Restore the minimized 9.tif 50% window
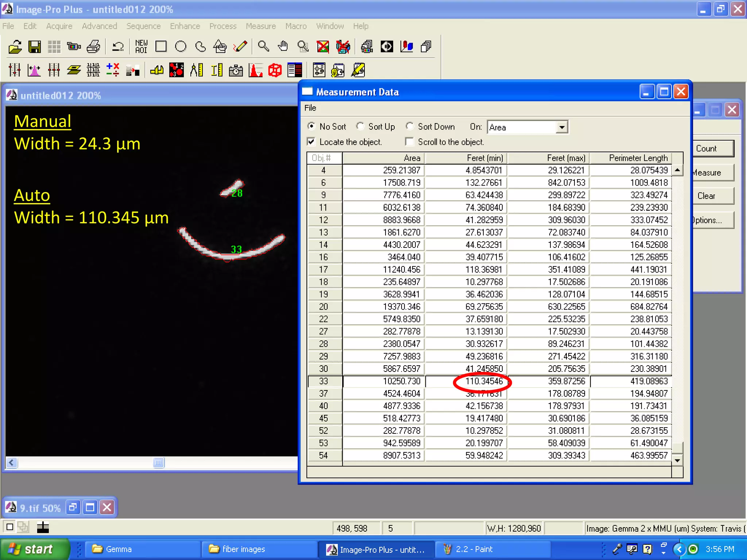 click(x=73, y=507)
